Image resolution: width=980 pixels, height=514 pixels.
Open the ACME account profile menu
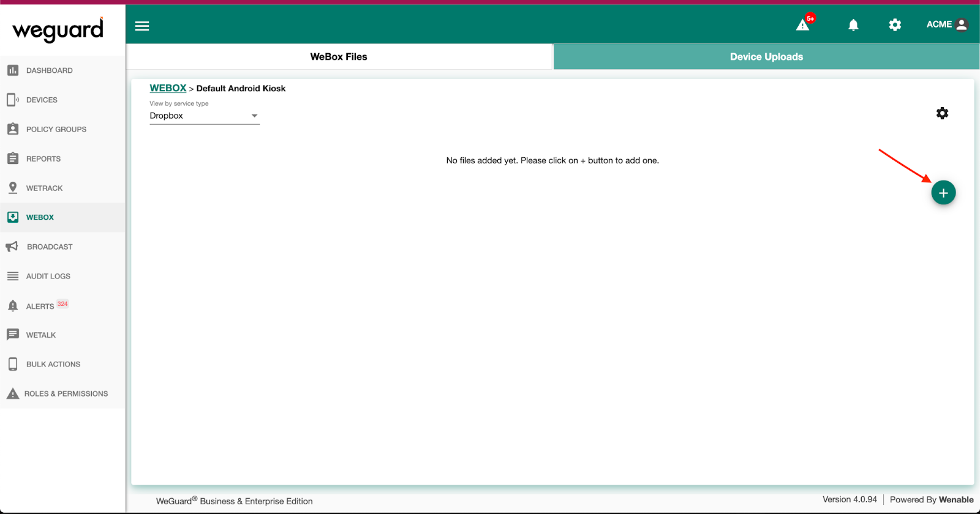click(x=947, y=24)
